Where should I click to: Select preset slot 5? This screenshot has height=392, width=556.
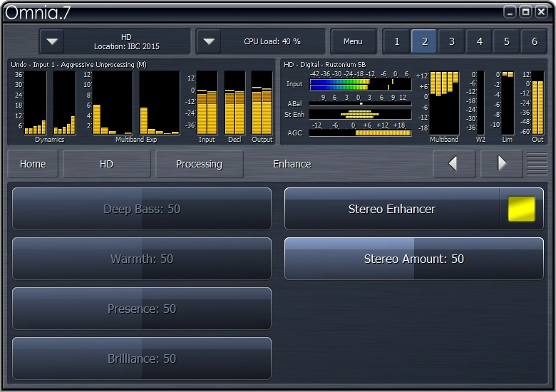[x=507, y=41]
